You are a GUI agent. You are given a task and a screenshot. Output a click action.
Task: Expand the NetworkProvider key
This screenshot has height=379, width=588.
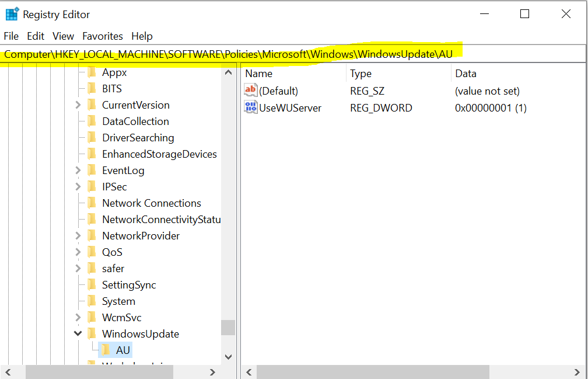tap(78, 236)
